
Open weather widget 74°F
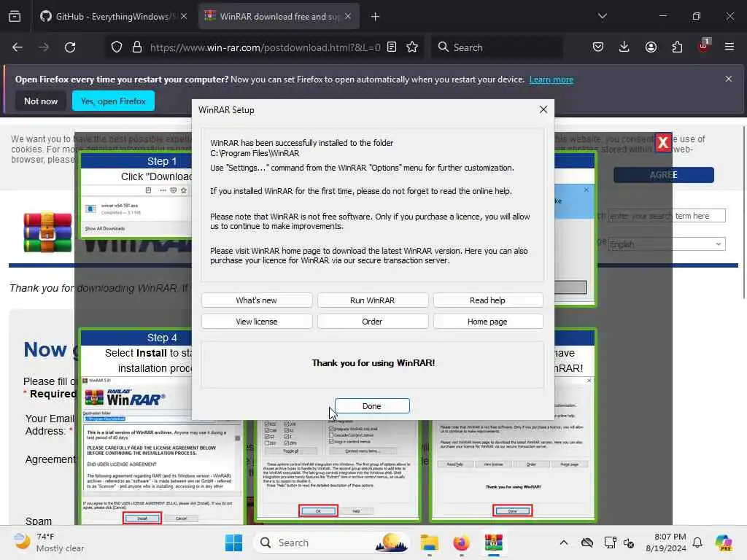pos(47,542)
